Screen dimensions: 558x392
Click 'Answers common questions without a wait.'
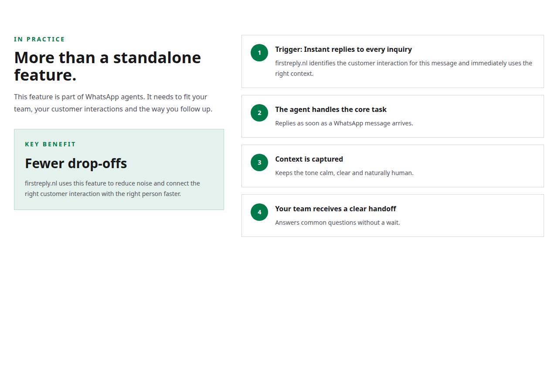[x=337, y=223]
